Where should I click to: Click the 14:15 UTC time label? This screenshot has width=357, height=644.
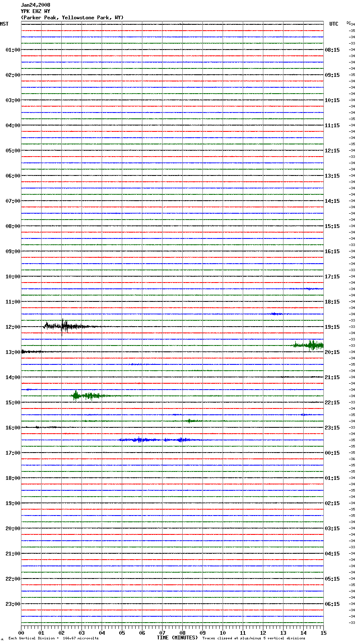tap(332, 201)
